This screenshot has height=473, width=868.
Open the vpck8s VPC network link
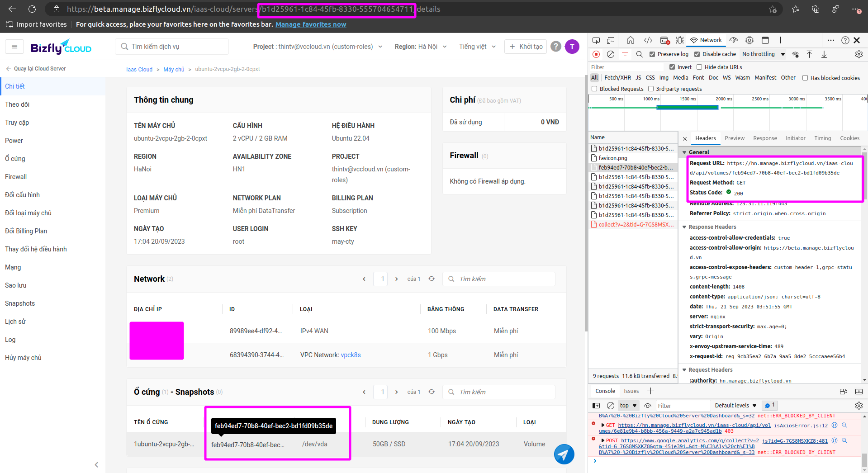[x=351, y=355]
